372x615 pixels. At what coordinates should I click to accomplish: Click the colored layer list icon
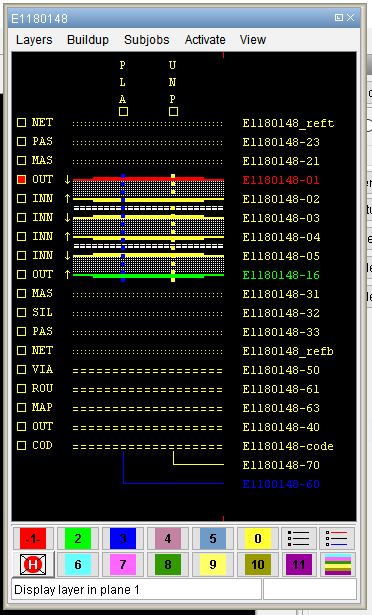tap(337, 539)
